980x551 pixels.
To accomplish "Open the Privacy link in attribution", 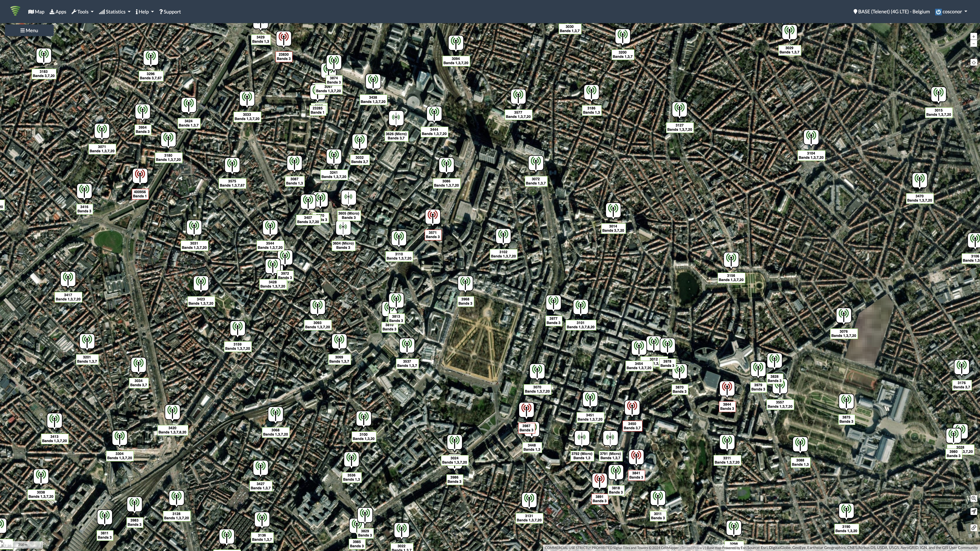I will click(x=699, y=548).
